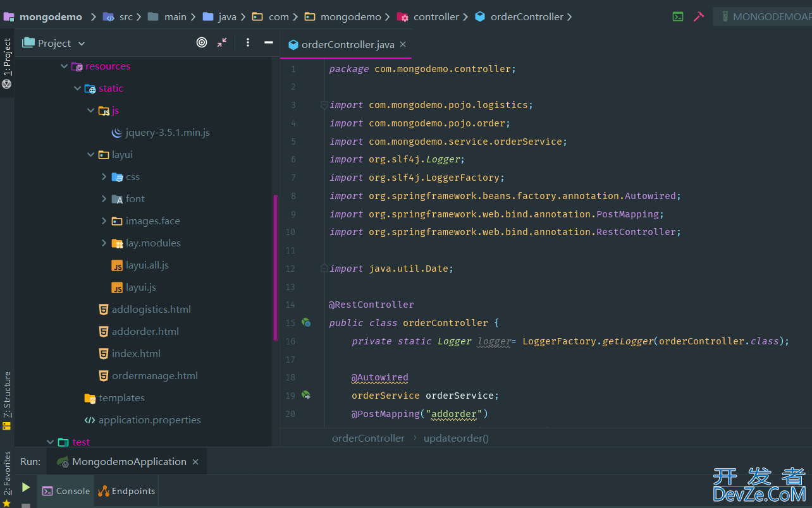Expand the lay.modules folder
Viewport: 812px width, 508px height.
(x=104, y=243)
